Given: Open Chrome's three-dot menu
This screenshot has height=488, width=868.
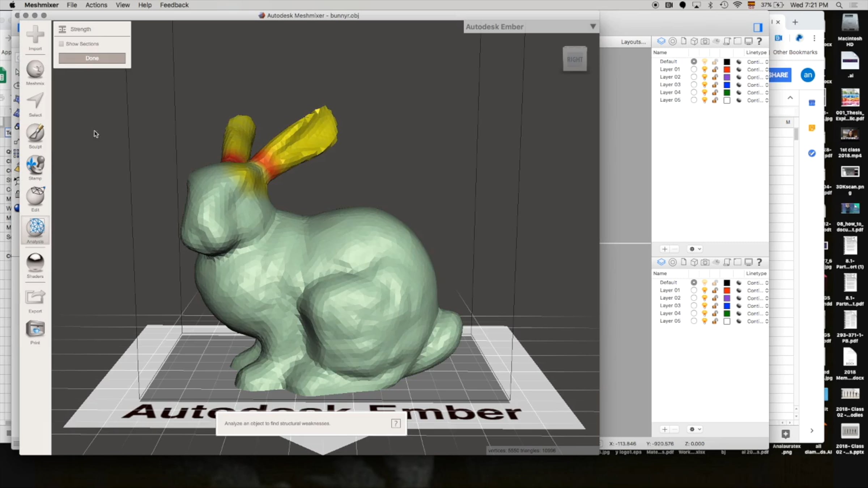Looking at the screenshot, I should (x=814, y=38).
